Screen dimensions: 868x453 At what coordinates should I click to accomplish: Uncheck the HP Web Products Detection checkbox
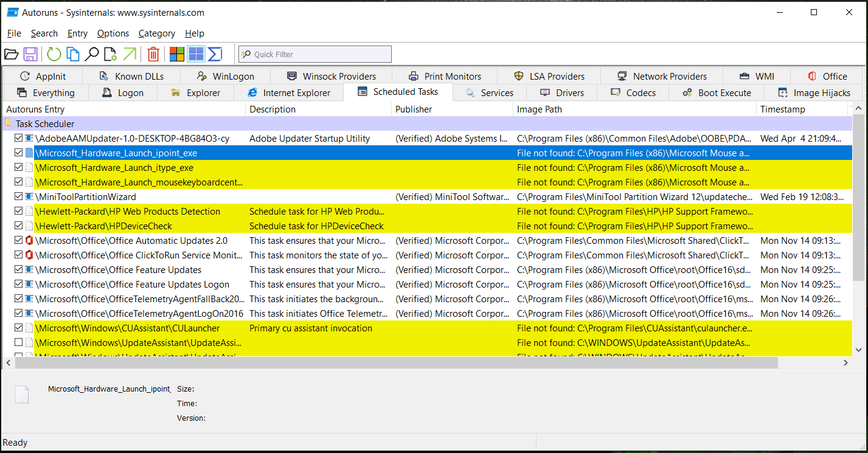tap(19, 212)
